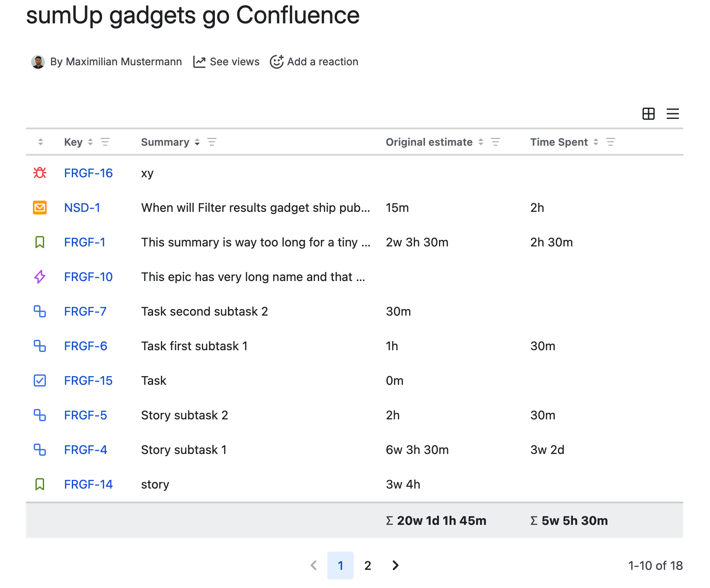Open filter for the Key column
The height and width of the screenshot is (588, 710).
[x=105, y=142]
